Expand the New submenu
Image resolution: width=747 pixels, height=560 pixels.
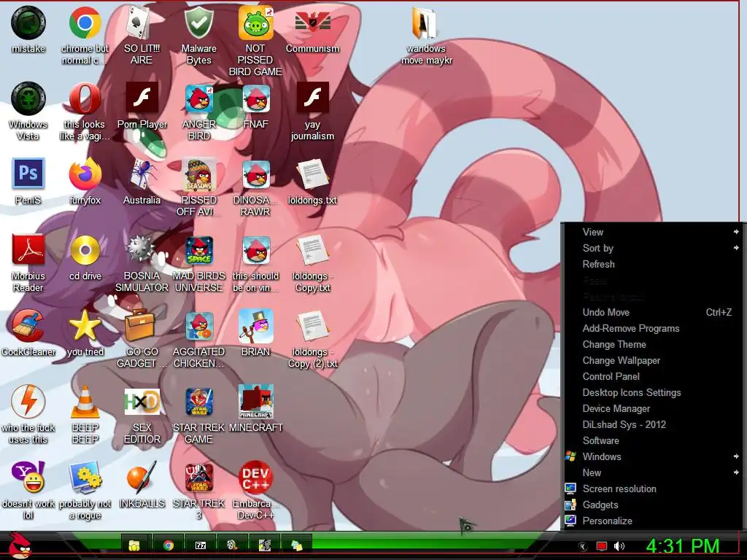click(651, 472)
